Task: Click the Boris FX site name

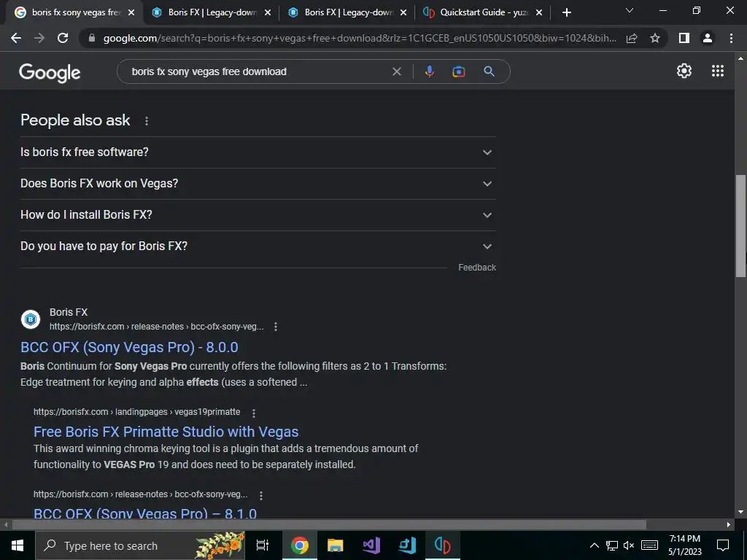Action: 69,312
